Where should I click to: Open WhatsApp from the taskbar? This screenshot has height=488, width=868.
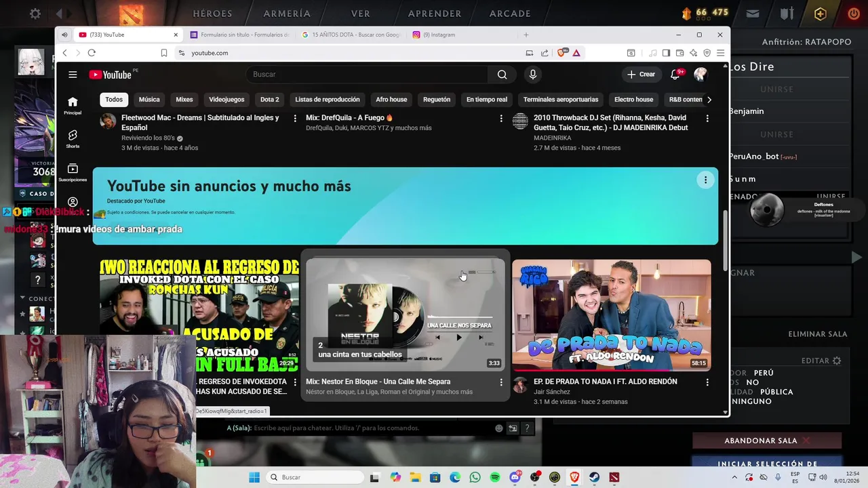click(x=475, y=477)
